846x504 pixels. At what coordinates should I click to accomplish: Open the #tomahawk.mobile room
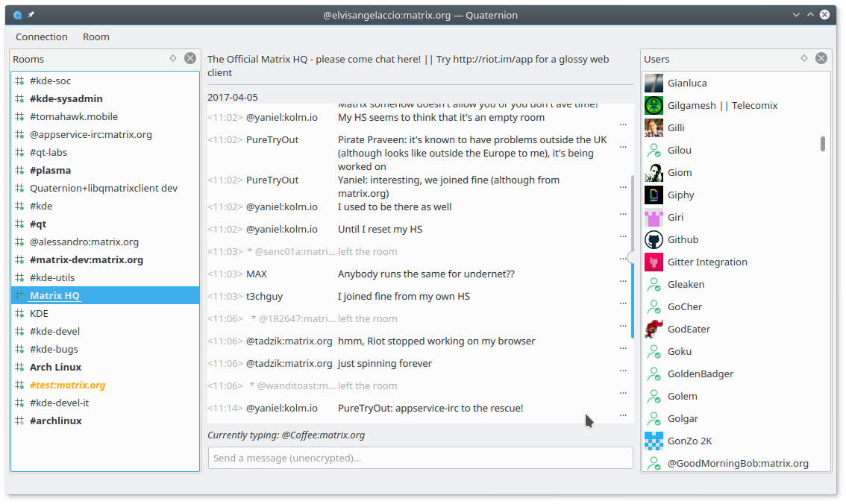[x=105, y=116]
